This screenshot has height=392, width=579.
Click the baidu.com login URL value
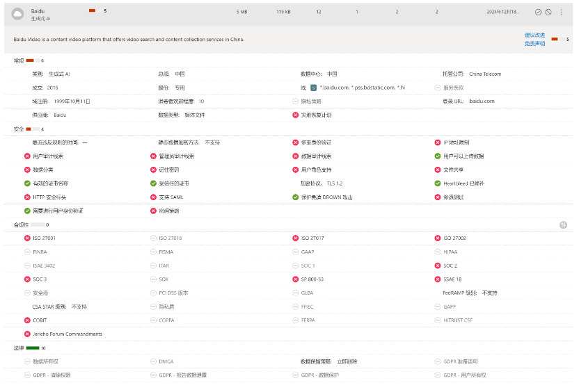coord(482,101)
